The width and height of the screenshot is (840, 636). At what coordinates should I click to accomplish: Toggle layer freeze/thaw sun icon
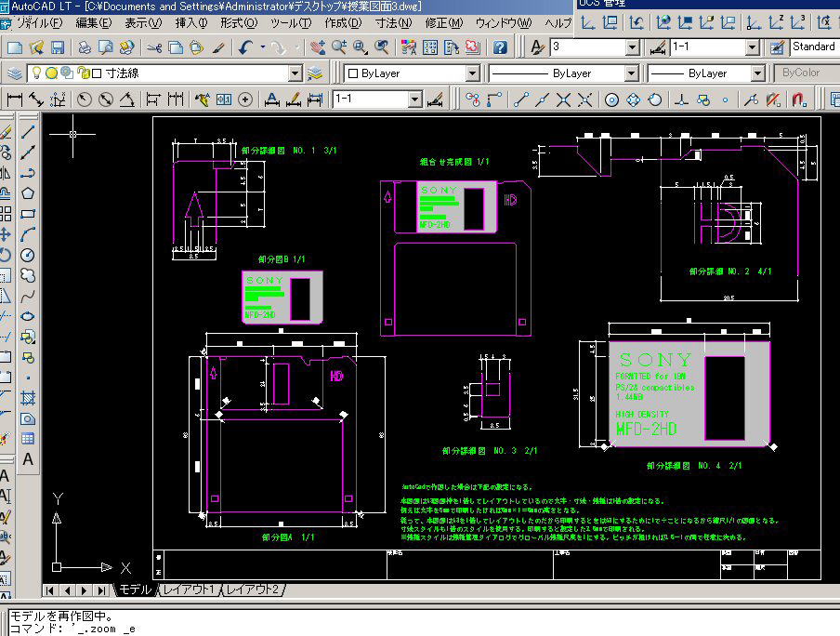(51, 73)
